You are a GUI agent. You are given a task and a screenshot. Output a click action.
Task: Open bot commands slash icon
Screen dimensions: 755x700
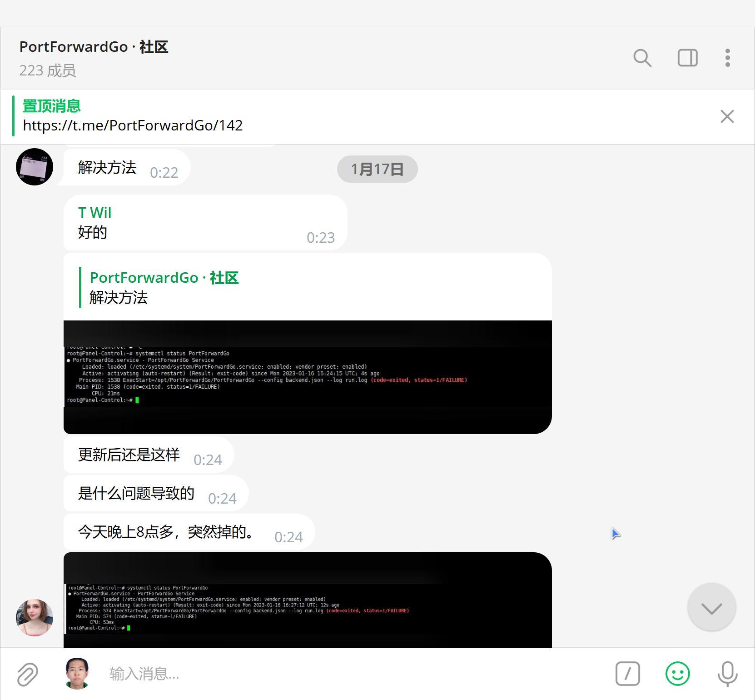tap(627, 674)
